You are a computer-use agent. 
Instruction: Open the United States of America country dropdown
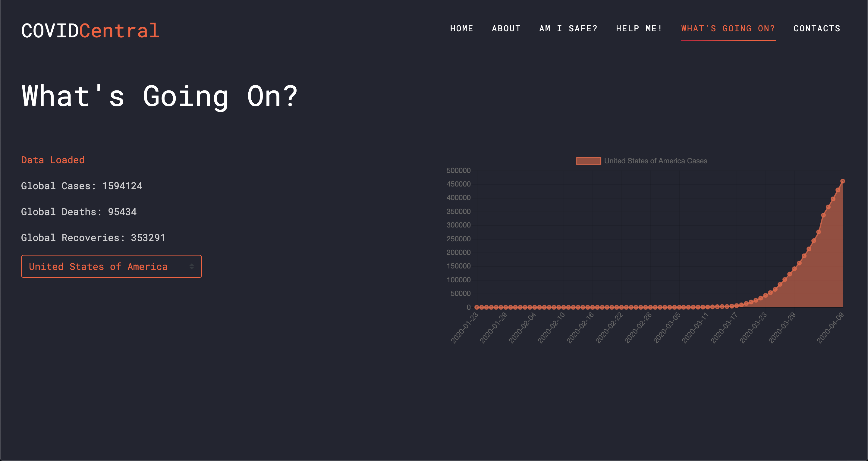click(111, 267)
